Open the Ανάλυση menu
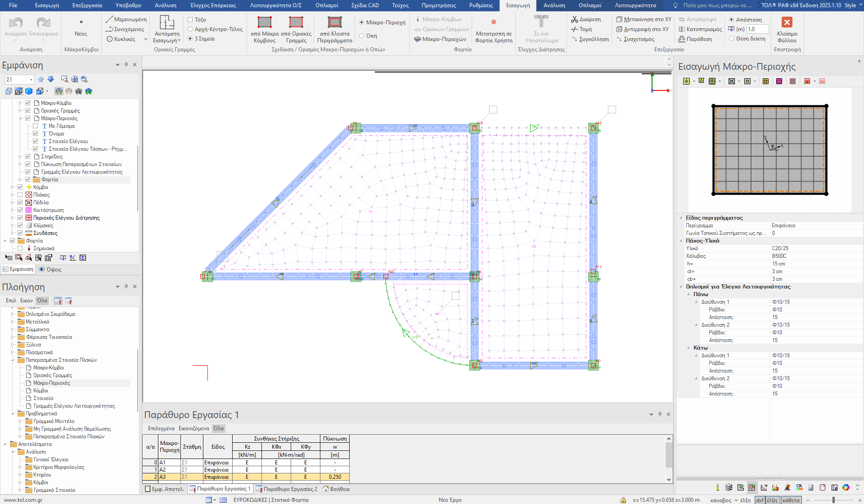 pyautogui.click(x=165, y=5)
